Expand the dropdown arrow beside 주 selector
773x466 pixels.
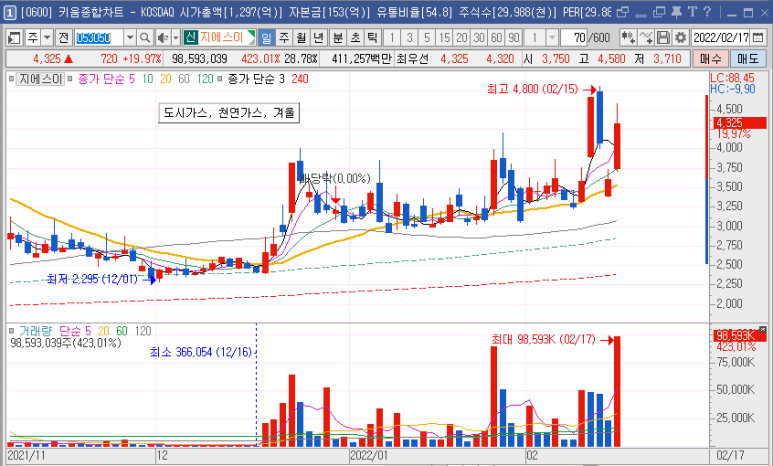pyautogui.click(x=47, y=37)
